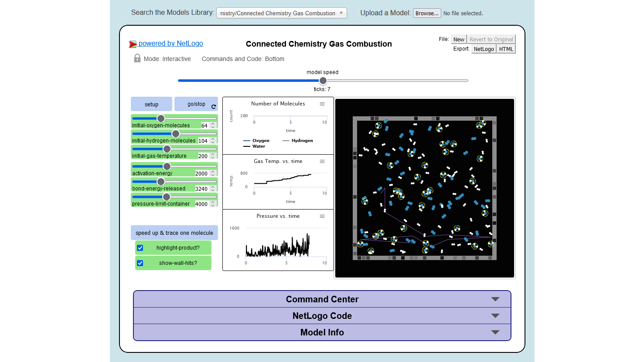
Task: Expand the NetLogo Code section
Action: tap(322, 316)
